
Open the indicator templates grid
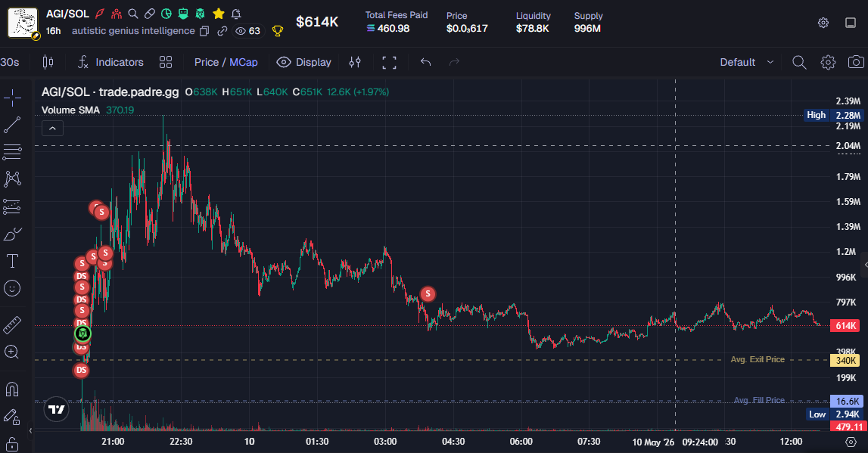[166, 62]
